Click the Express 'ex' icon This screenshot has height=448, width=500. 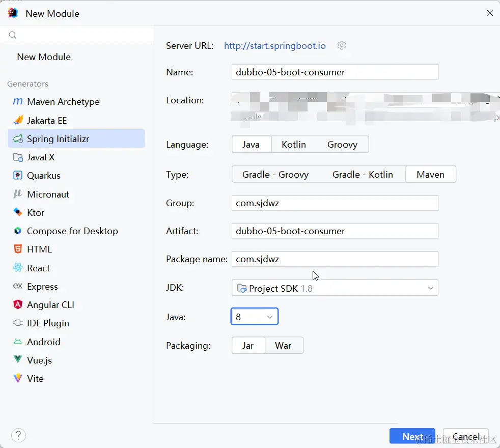17,286
